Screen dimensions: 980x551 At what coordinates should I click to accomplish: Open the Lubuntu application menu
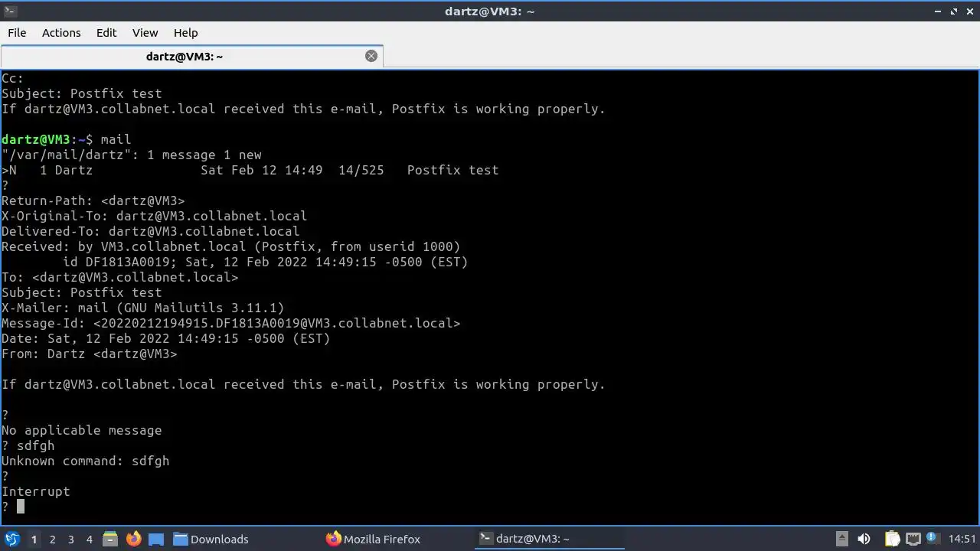click(x=12, y=539)
